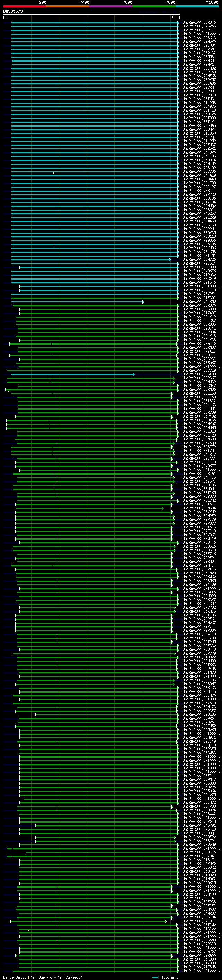222x980 pixels.
Task: Click the green alignment bar for UniRef100_C9DE90
Action: click(105, 837)
